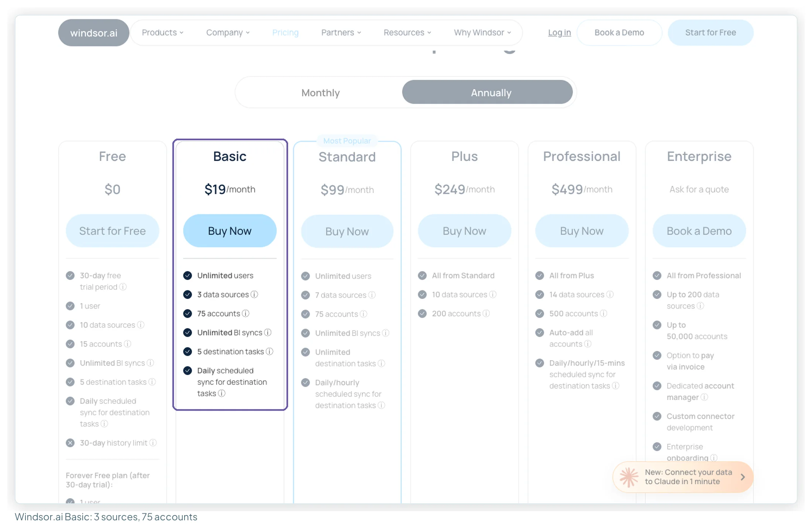The height and width of the screenshot is (531, 812).
Task: Click info icon next to Plus '200 accounts'
Action: tap(486, 313)
